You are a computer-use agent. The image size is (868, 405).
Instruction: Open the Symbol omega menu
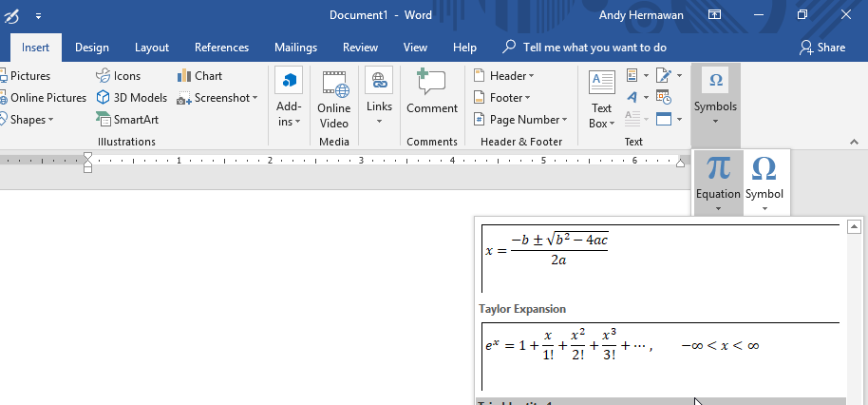(x=764, y=183)
